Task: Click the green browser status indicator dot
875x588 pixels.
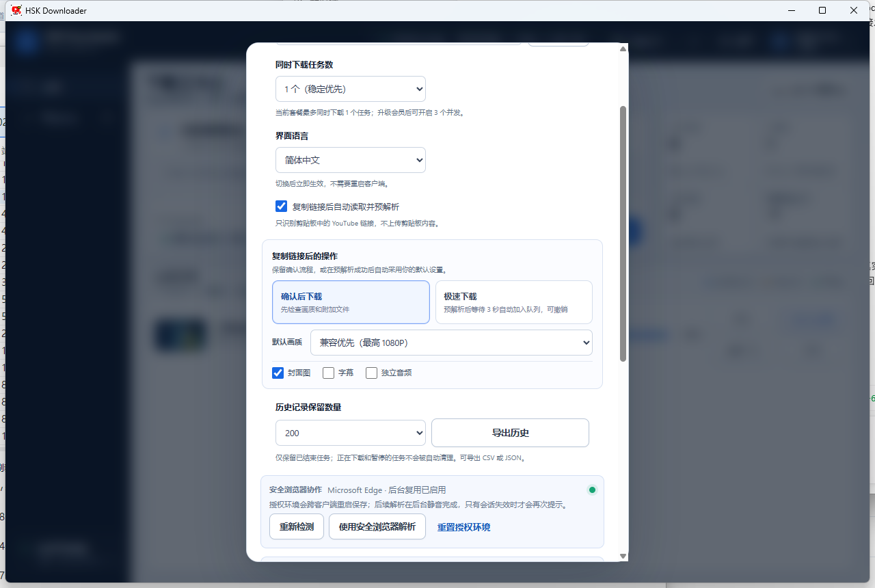Action: 592,490
